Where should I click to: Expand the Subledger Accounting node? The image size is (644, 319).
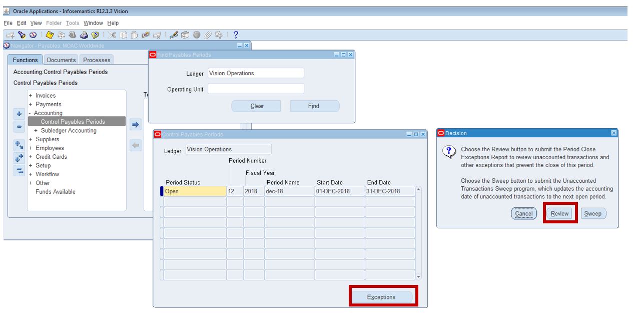pyautogui.click(x=36, y=131)
